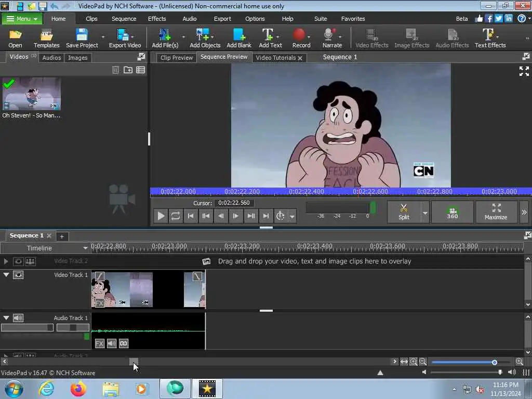Toggle visibility eye of Video Track 2
This screenshot has width=532, height=399.
[18, 261]
